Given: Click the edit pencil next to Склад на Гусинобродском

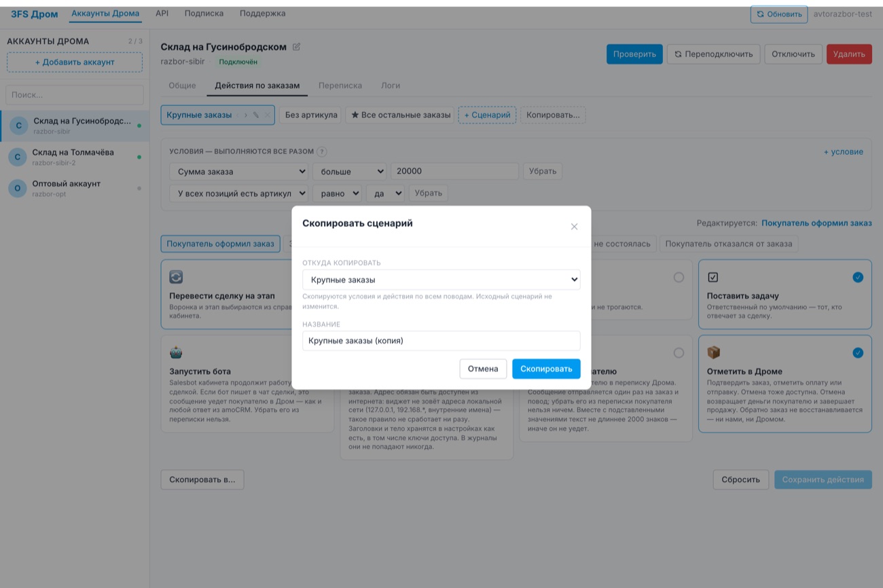Looking at the screenshot, I should tap(296, 47).
